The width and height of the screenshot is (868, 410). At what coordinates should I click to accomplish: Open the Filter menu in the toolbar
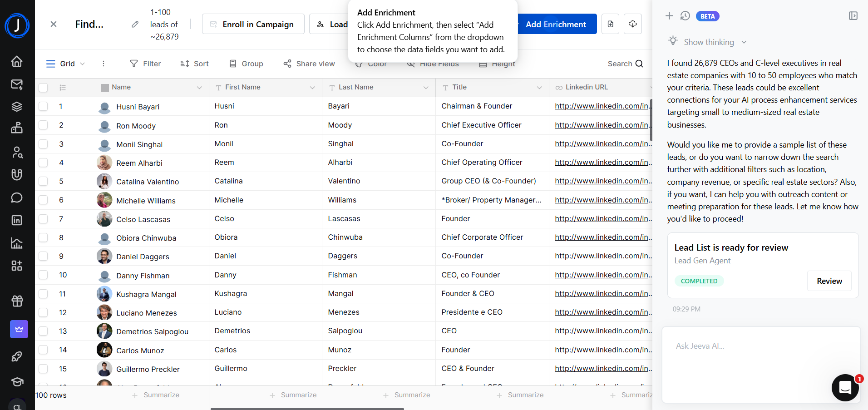(x=145, y=64)
